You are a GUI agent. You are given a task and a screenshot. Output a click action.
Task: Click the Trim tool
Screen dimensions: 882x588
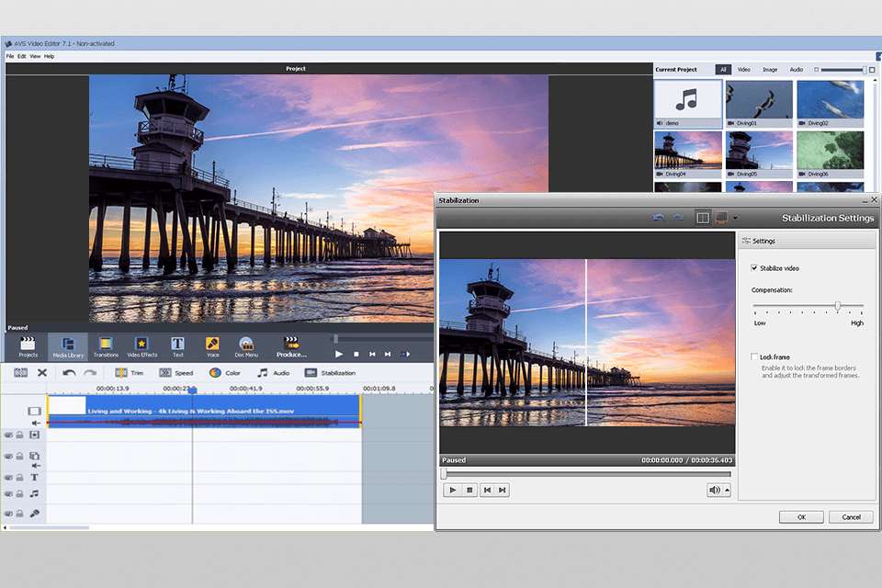pyautogui.click(x=130, y=373)
